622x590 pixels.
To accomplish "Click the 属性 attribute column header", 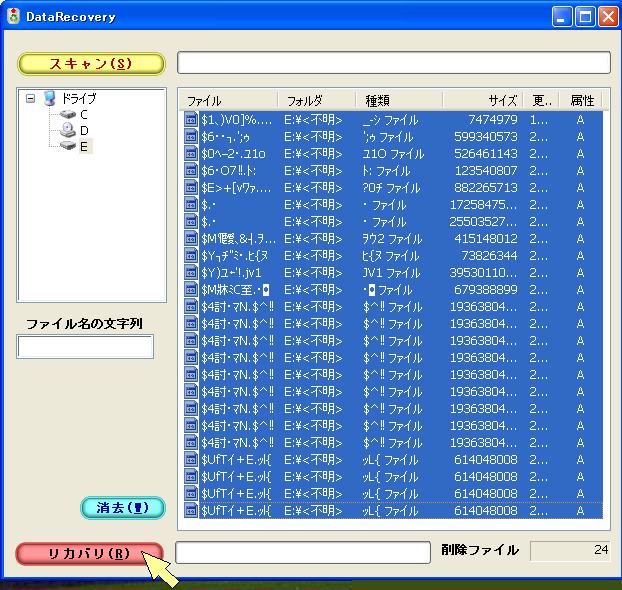I will click(x=581, y=101).
